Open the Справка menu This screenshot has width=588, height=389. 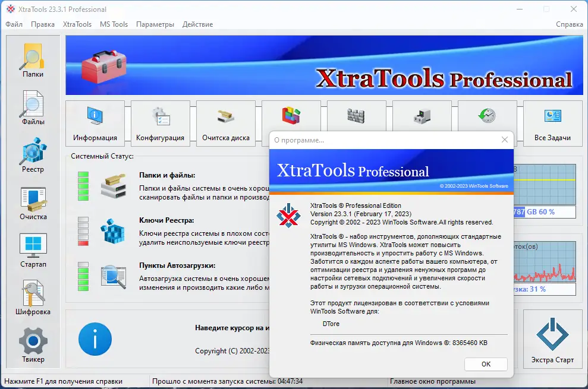point(569,24)
